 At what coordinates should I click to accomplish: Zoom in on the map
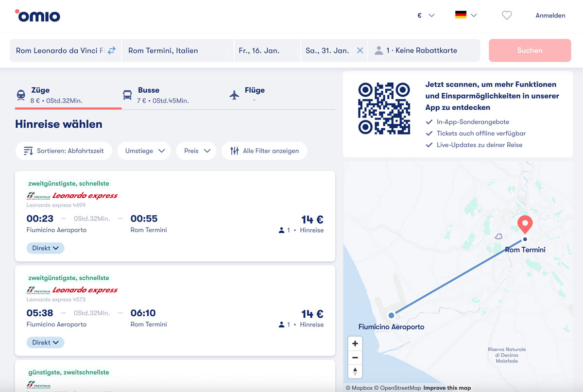[x=355, y=344]
